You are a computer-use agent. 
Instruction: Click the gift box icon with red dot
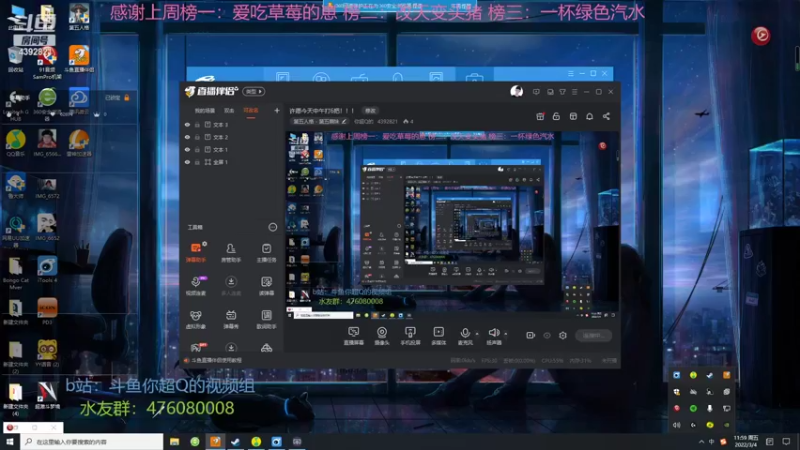pyautogui.click(x=540, y=116)
